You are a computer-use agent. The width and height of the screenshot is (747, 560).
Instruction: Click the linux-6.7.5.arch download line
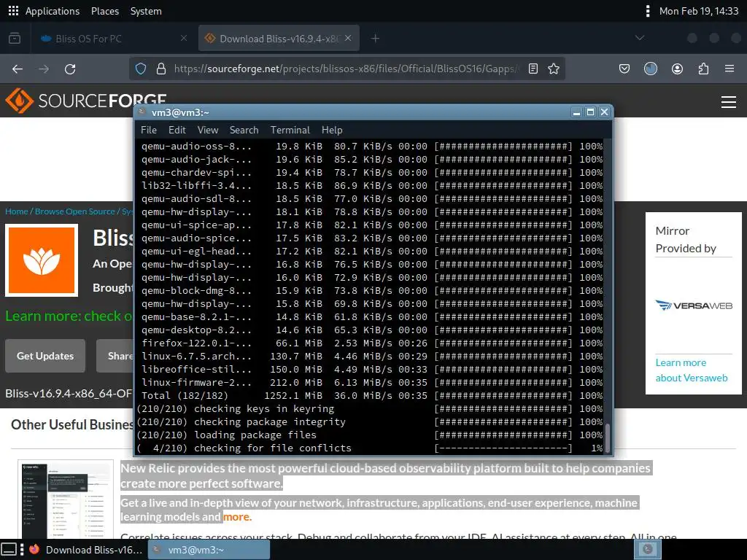point(371,356)
